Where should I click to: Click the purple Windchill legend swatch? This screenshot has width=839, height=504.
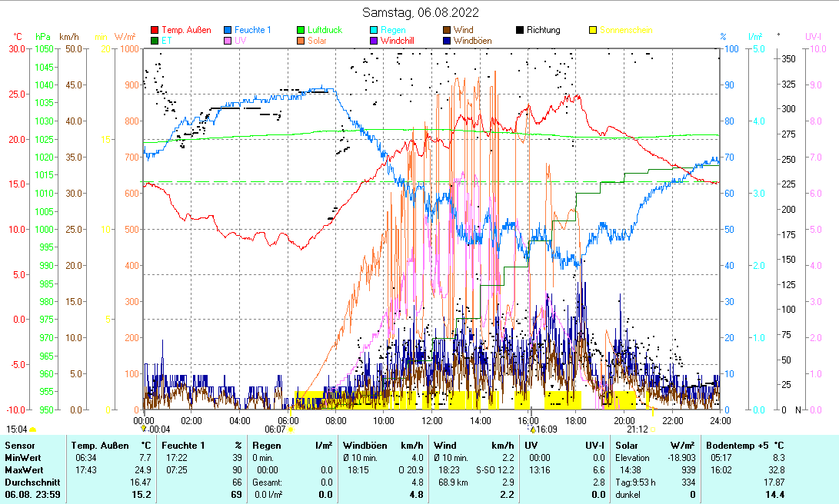click(374, 41)
